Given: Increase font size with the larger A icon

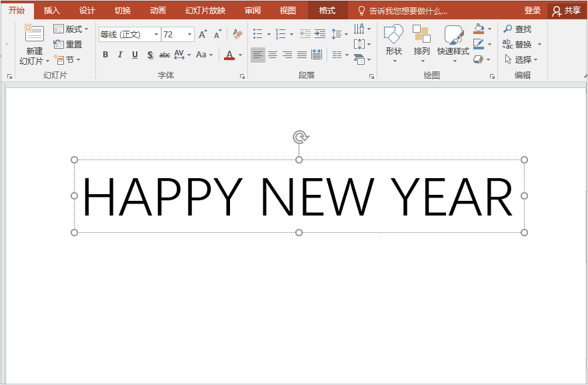Looking at the screenshot, I should coord(203,34).
